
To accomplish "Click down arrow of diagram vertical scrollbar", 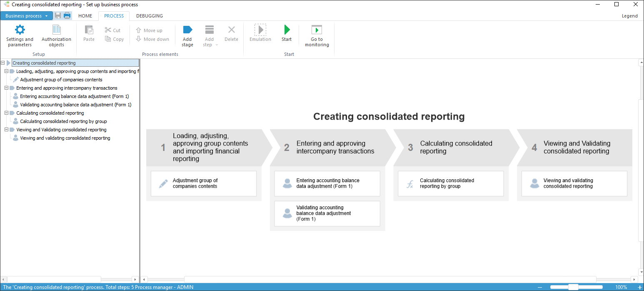I will tap(641, 272).
